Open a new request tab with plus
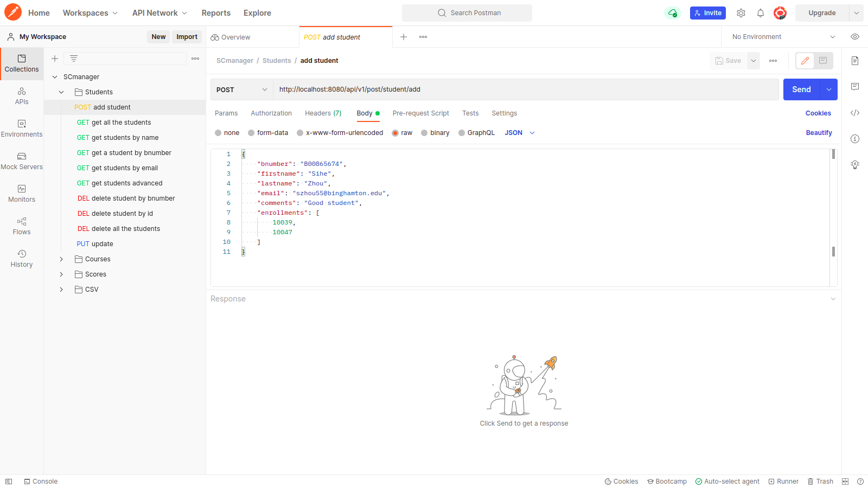 404,37
